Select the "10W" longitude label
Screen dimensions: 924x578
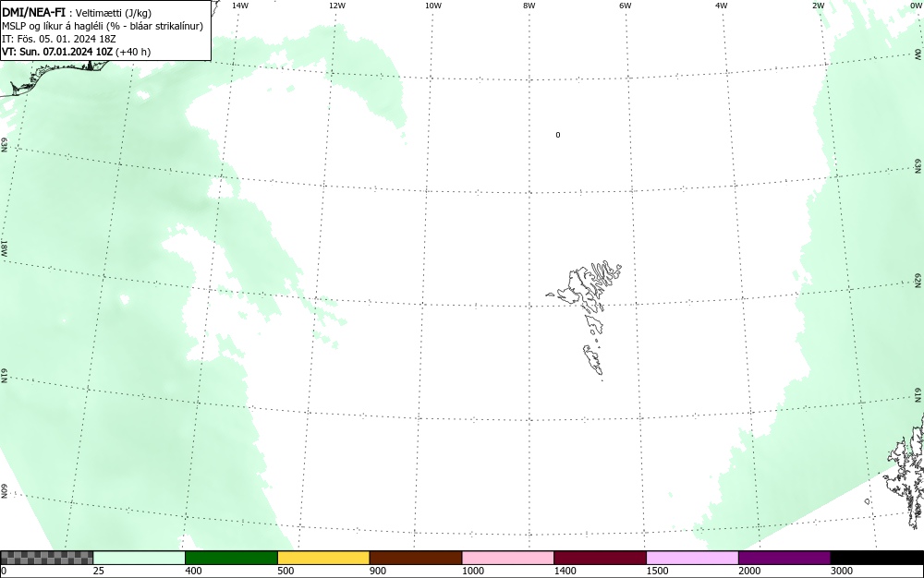pyautogui.click(x=433, y=6)
